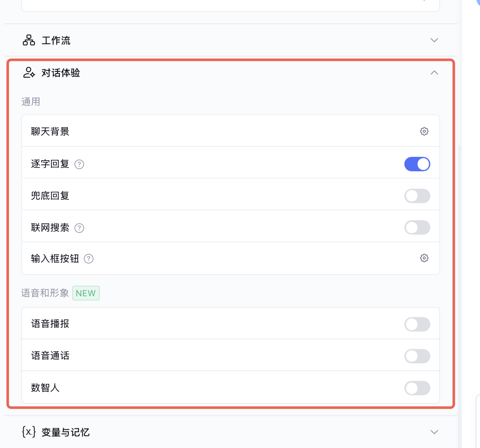This screenshot has width=480, height=448.
Task: Click the 对话体验 section title
Action: [x=61, y=73]
